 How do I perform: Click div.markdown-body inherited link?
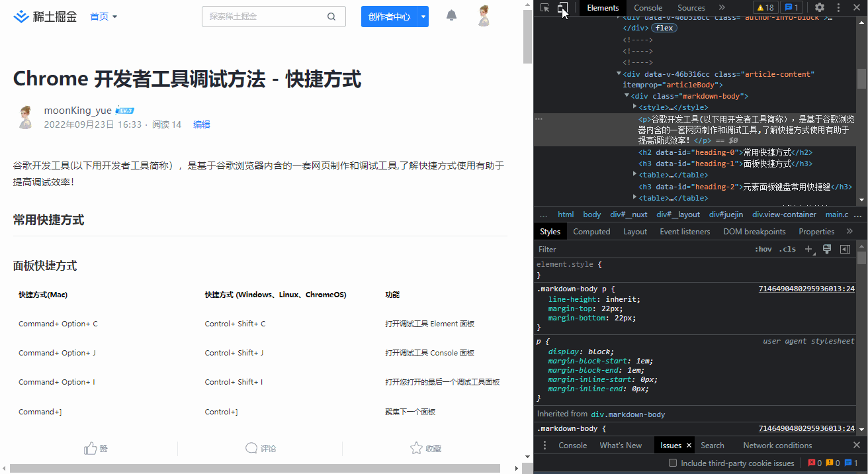628,414
